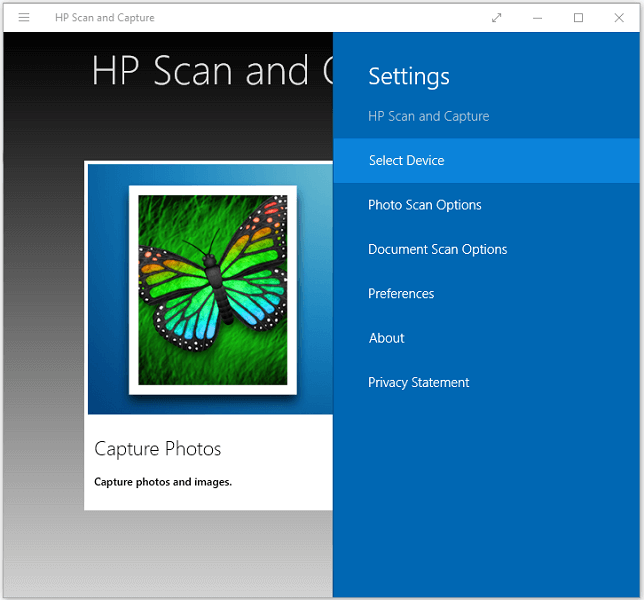Click the full-screen expand arrows icon
The width and height of the screenshot is (644, 600).
pyautogui.click(x=497, y=18)
